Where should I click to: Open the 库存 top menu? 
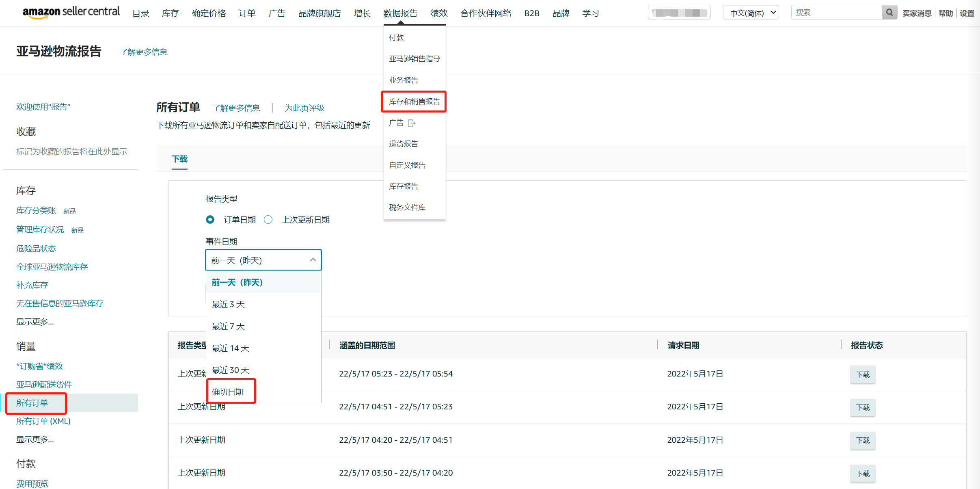click(x=170, y=13)
